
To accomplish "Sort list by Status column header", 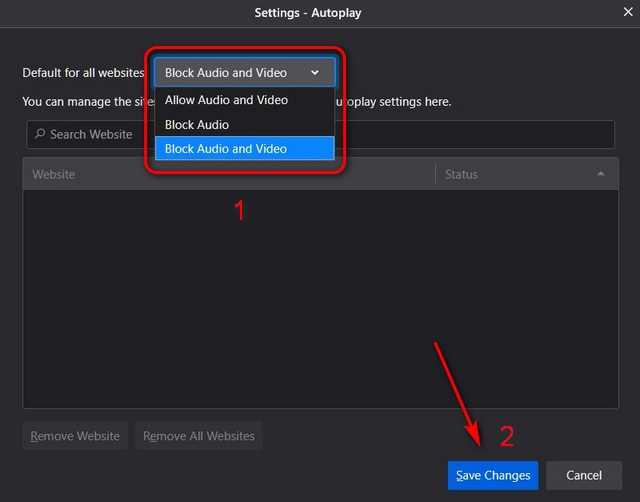I will [527, 174].
